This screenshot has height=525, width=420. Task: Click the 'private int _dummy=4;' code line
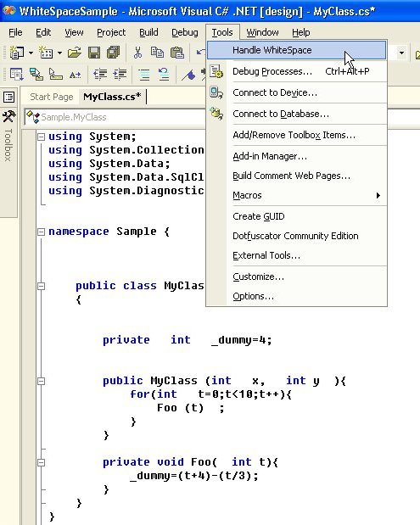(188, 340)
